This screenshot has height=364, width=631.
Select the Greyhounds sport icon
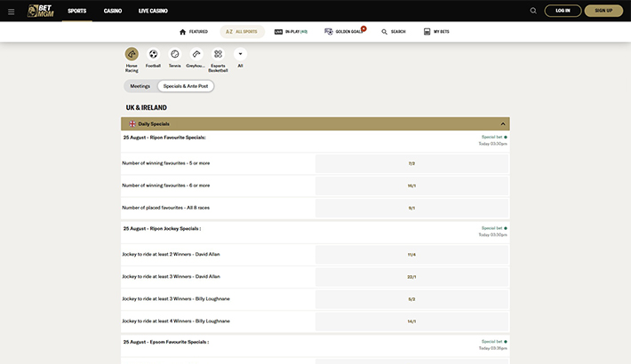[x=196, y=54]
